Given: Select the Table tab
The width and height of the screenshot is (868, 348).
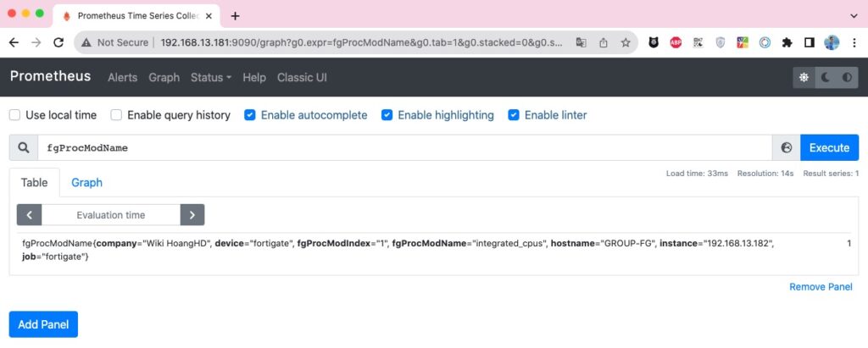Looking at the screenshot, I should pyautogui.click(x=34, y=183).
